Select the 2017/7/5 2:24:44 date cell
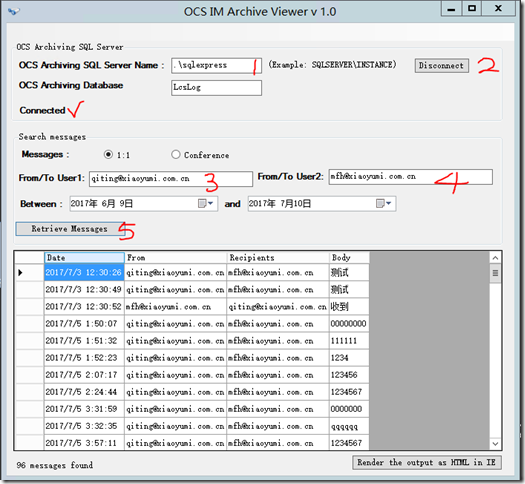This screenshot has width=525, height=484. click(84, 392)
